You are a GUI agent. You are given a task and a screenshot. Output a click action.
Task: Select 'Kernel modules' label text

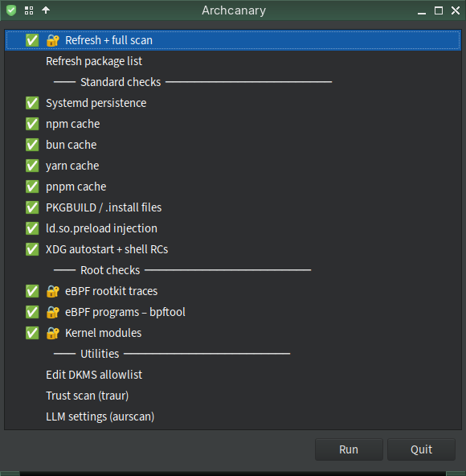[104, 333]
